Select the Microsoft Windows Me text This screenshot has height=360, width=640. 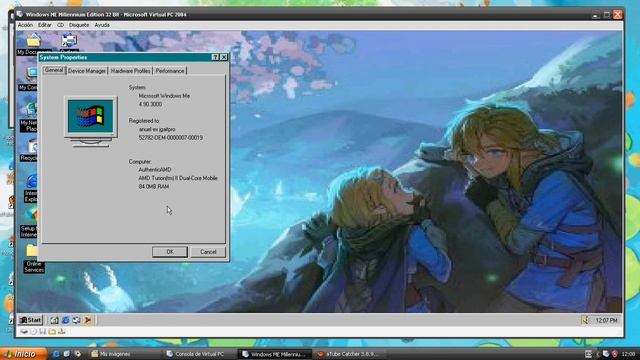(164, 96)
